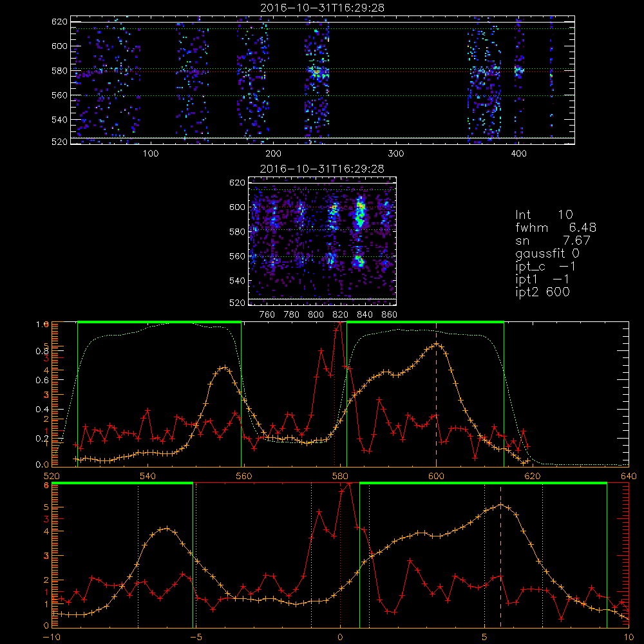Click the x-axis label 400 of top spectrogram
The image size is (644, 644).
pyautogui.click(x=518, y=154)
